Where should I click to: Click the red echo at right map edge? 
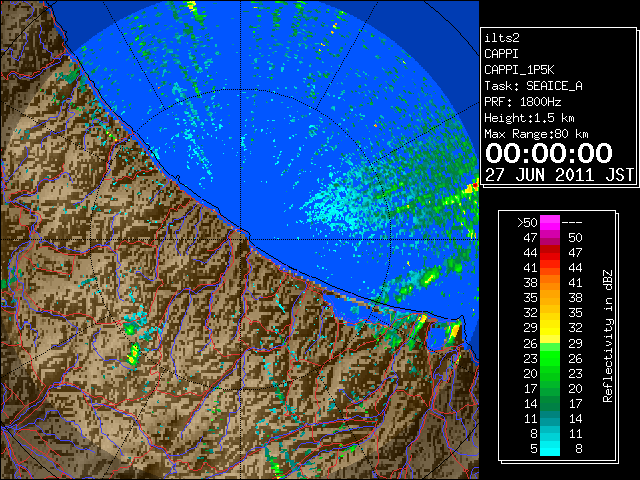(475, 186)
